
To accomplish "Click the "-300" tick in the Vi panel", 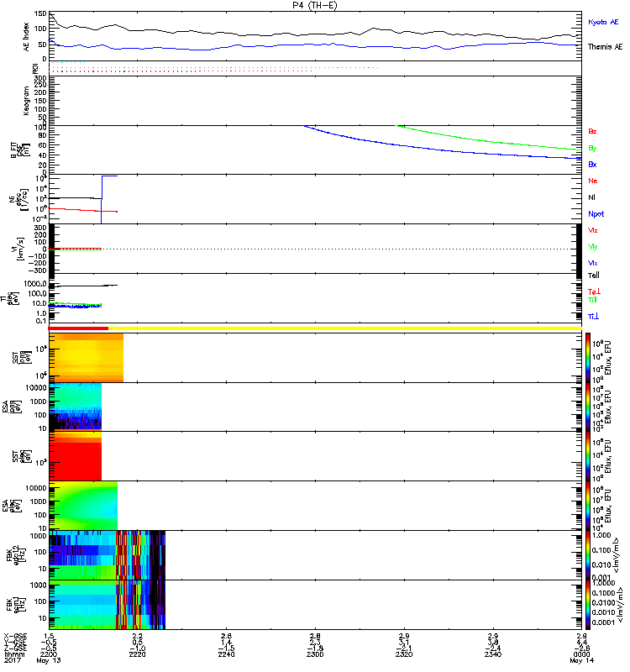I will 37,270.
